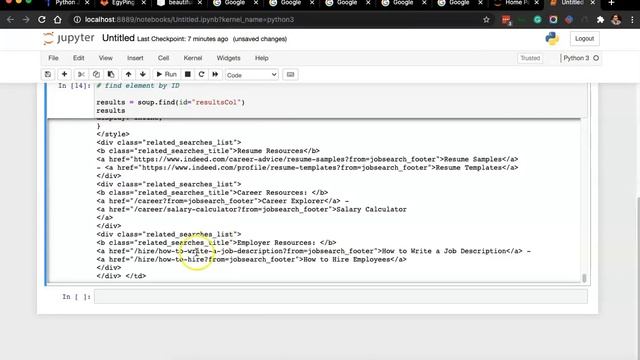Go forward with browser forward arrow

pos(26,20)
